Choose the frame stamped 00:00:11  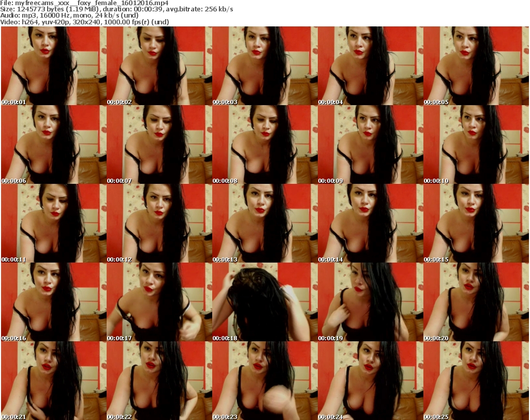(54, 224)
